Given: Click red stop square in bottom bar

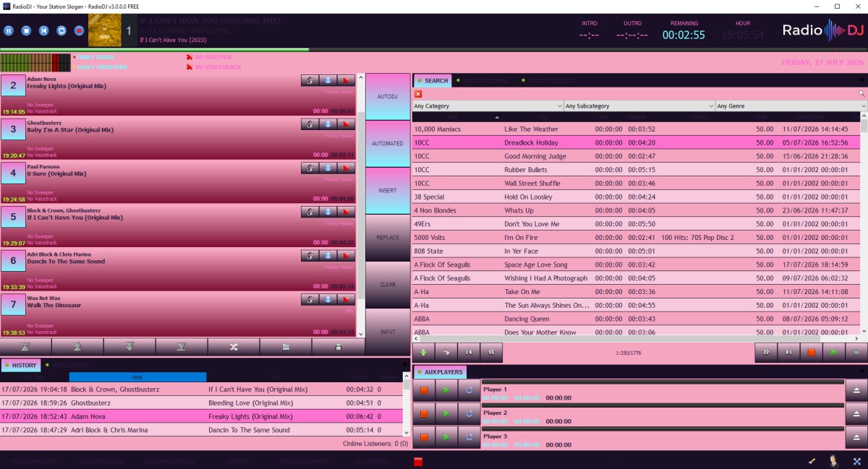Looking at the screenshot, I should click(418, 461).
